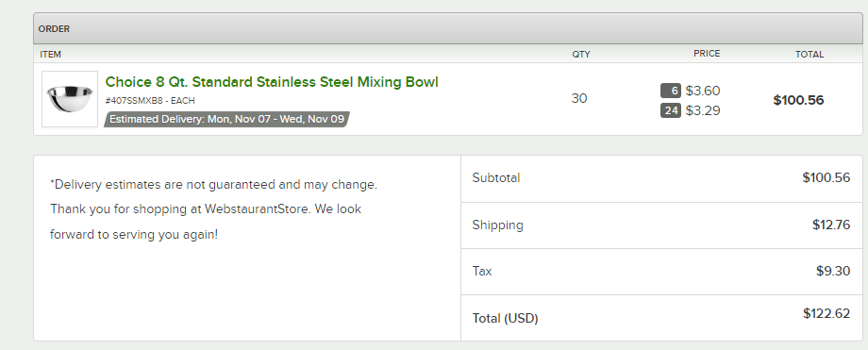Select the Estimated Delivery date badge

pyautogui.click(x=227, y=119)
